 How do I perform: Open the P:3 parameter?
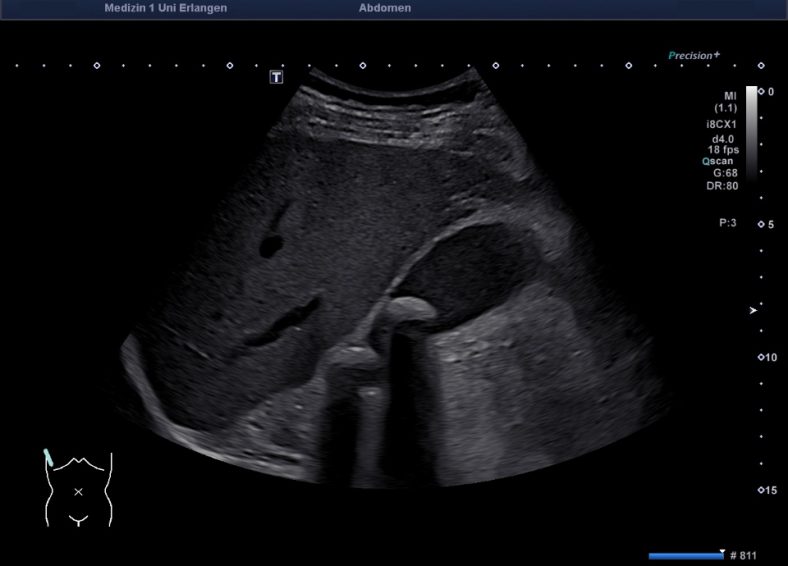point(727,223)
